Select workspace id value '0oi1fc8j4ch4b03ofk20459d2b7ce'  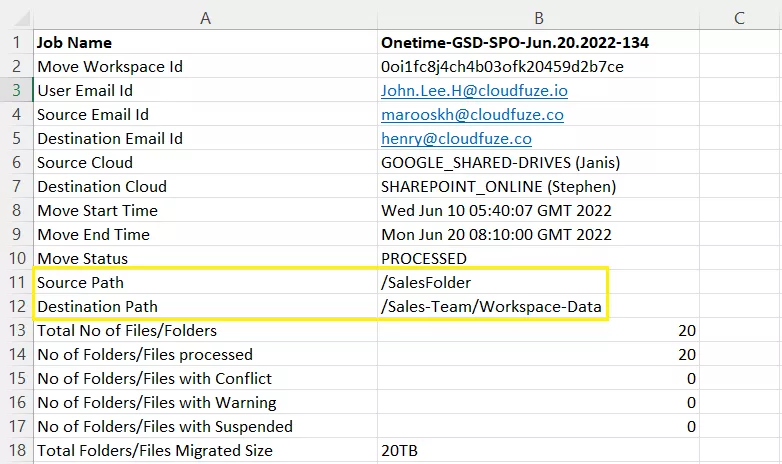pyautogui.click(x=539, y=66)
